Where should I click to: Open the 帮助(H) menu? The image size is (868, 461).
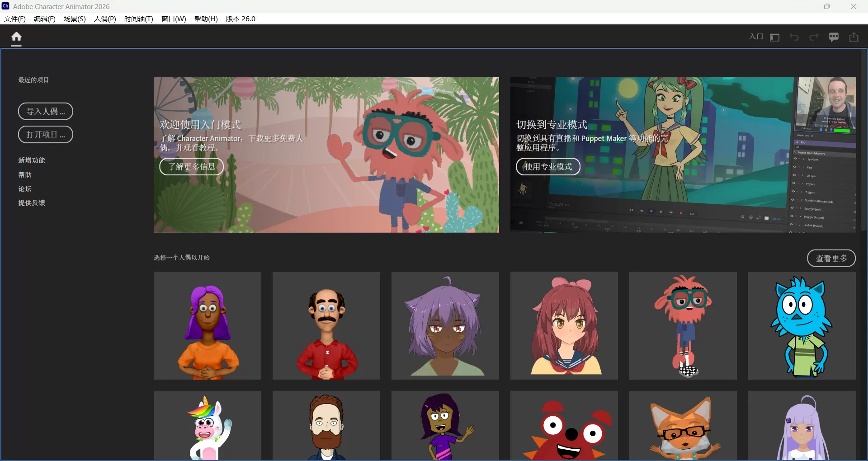pos(206,19)
